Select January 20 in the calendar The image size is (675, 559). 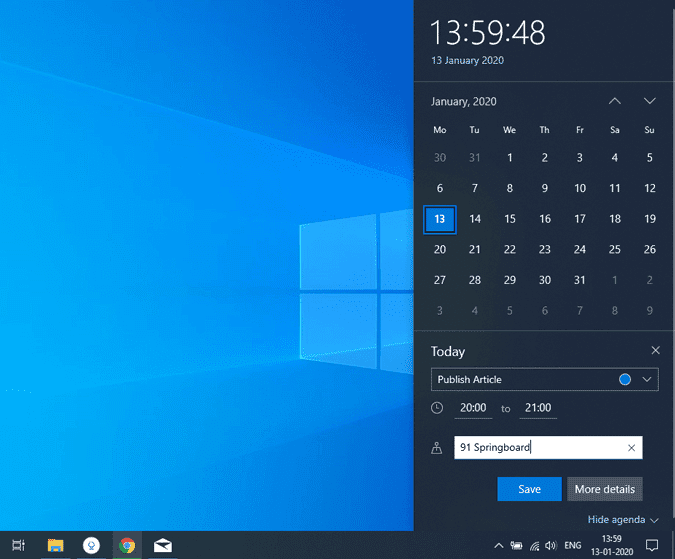pyautogui.click(x=440, y=250)
